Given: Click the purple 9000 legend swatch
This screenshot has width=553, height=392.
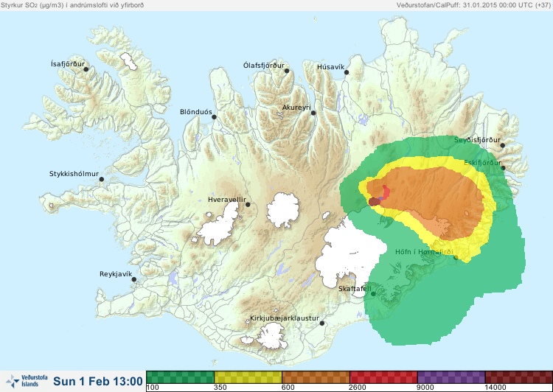Looking at the screenshot, I should tap(451, 377).
